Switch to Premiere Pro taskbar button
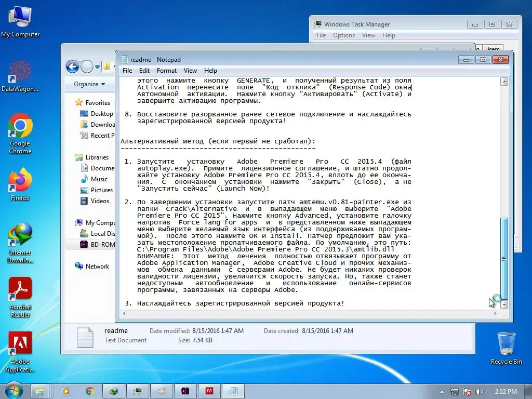Screen dimensions: 532x399 185,392
